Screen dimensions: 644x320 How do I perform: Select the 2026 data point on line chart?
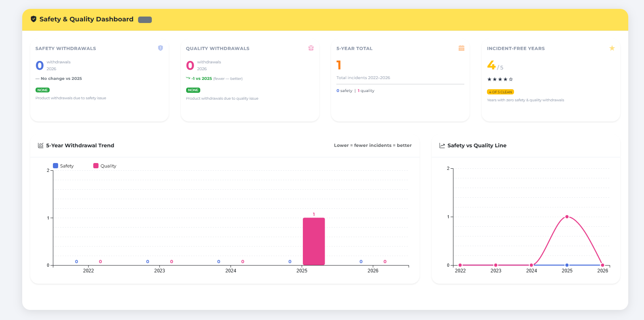point(602,265)
